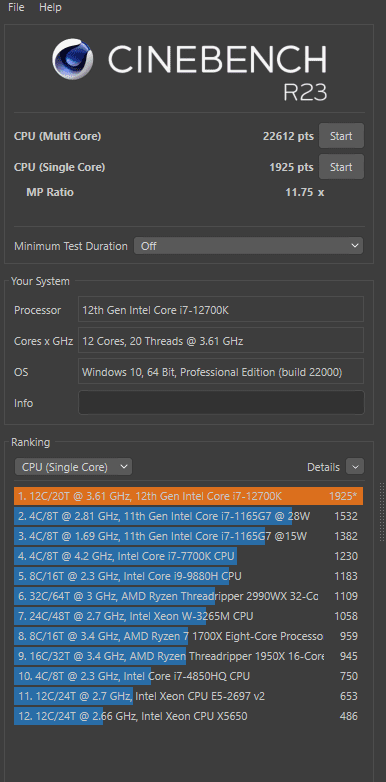The height and width of the screenshot is (782, 386).
Task: Click the Processor field
Action: 221,310
